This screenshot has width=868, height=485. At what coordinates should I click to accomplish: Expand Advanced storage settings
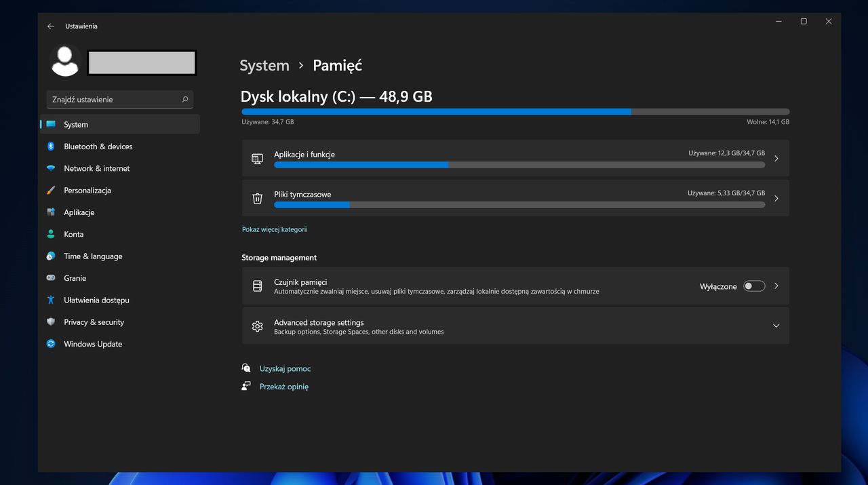pos(776,326)
